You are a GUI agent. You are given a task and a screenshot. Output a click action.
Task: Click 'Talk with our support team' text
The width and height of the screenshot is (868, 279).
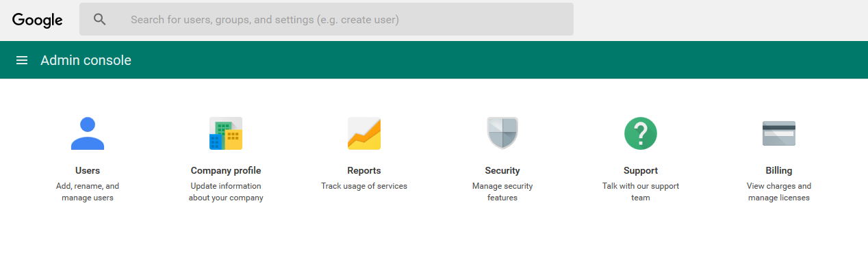click(641, 192)
